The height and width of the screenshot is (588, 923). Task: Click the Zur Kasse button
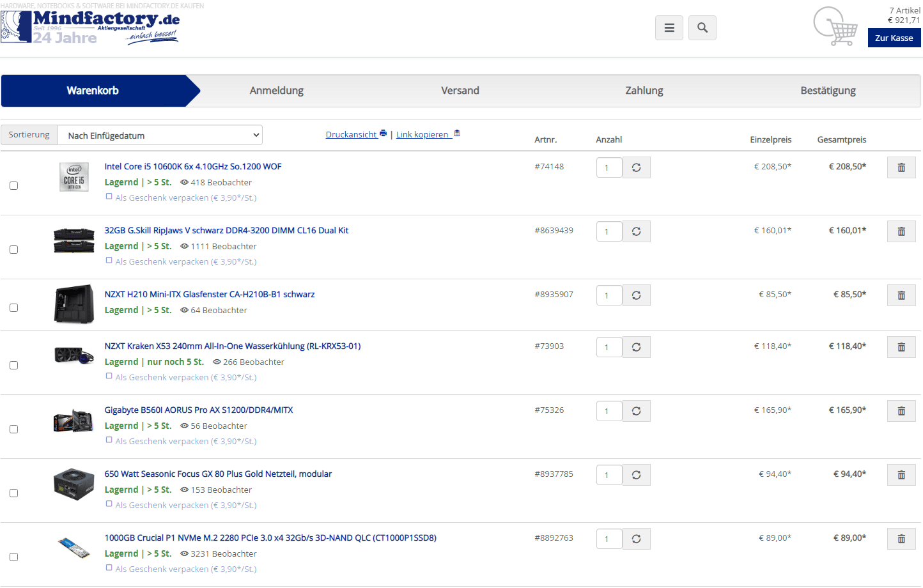tap(894, 38)
